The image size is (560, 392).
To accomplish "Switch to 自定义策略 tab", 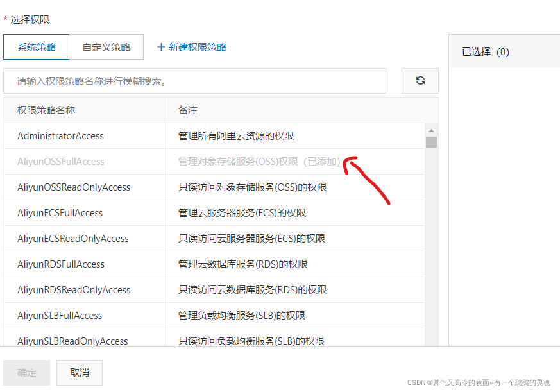I will (106, 47).
